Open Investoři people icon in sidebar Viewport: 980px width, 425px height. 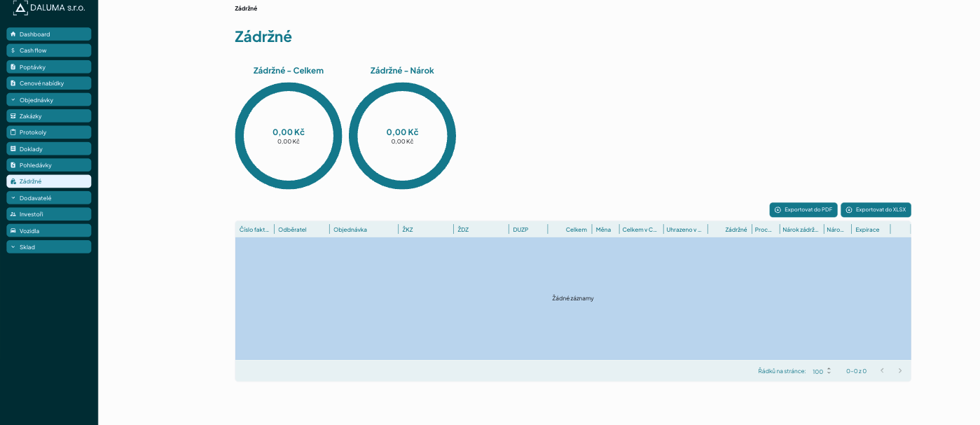click(x=13, y=214)
